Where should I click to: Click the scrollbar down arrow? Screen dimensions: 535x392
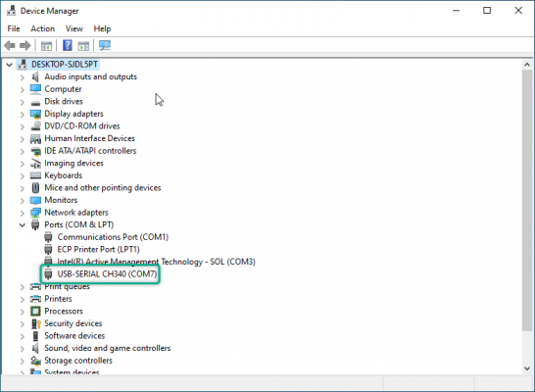click(x=527, y=368)
